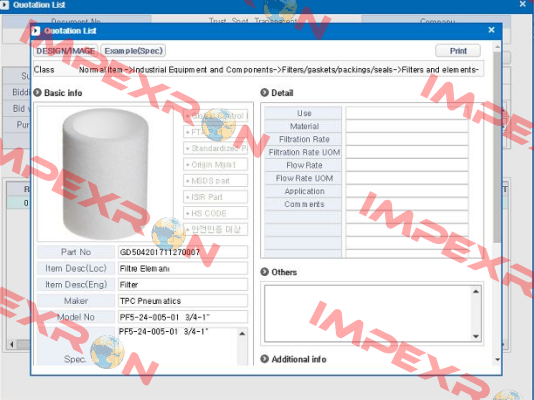Click the Material detail value field
The image size is (534, 400).
tap(407, 126)
